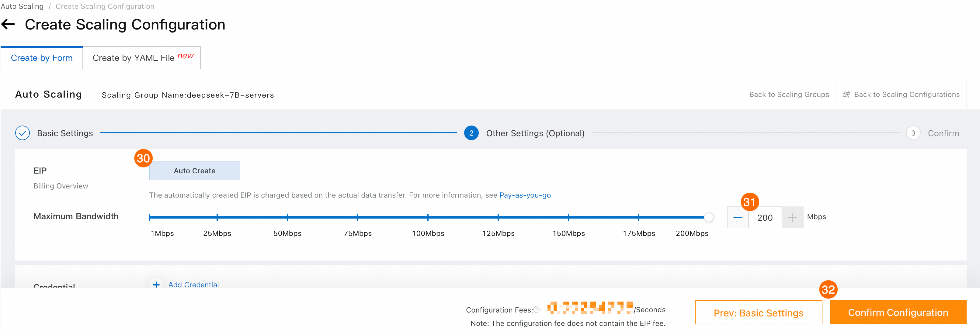
Task: Click the minus bandwidth decrement icon
Action: (x=737, y=217)
